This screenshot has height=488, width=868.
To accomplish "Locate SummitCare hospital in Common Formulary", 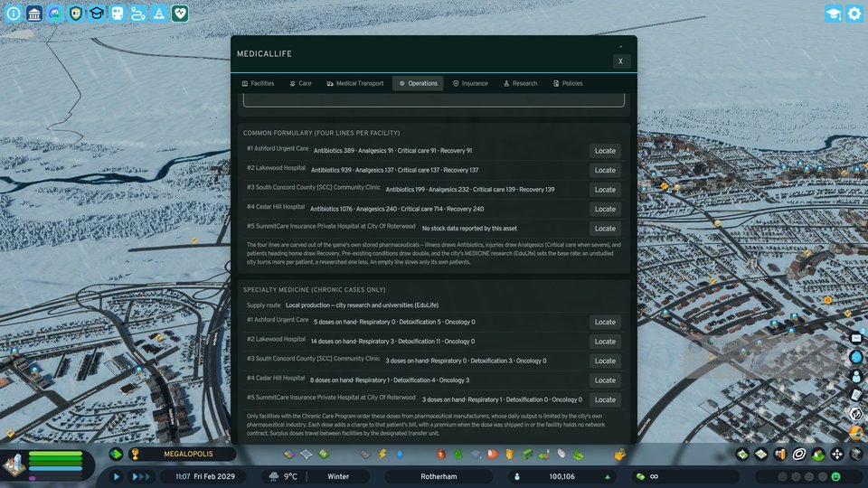I will click(605, 228).
